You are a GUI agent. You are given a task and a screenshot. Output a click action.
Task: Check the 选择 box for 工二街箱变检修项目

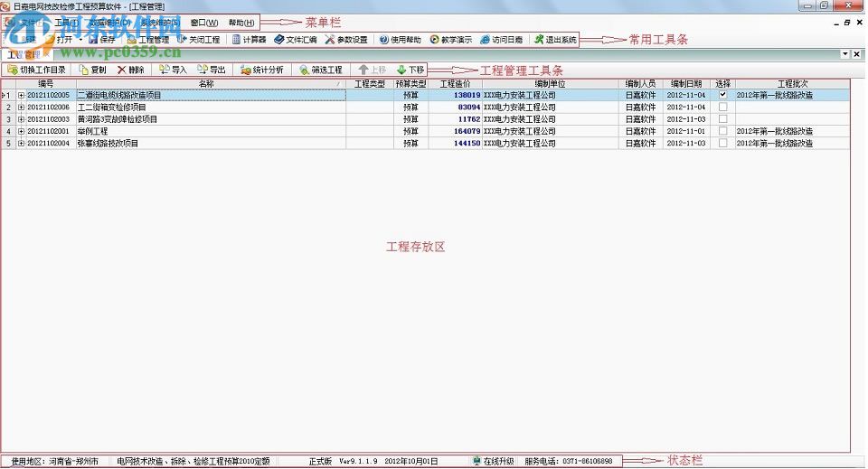[722, 107]
